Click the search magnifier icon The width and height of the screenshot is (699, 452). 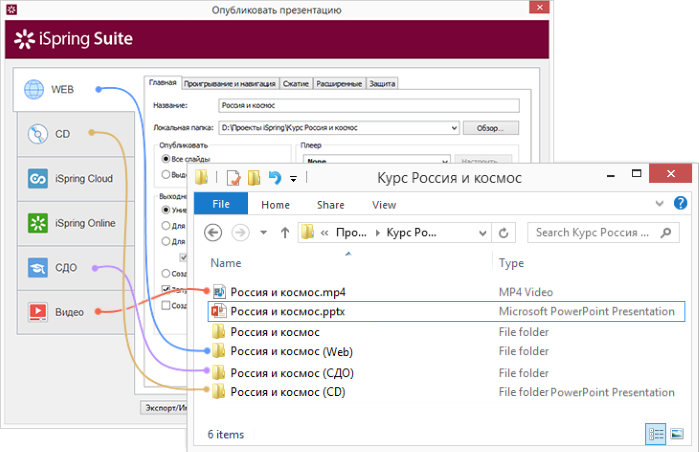click(x=666, y=233)
